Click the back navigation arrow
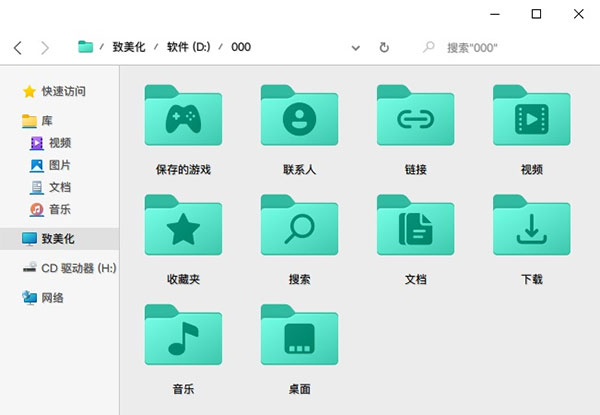Screen dimensions: 600x415 click(18, 47)
